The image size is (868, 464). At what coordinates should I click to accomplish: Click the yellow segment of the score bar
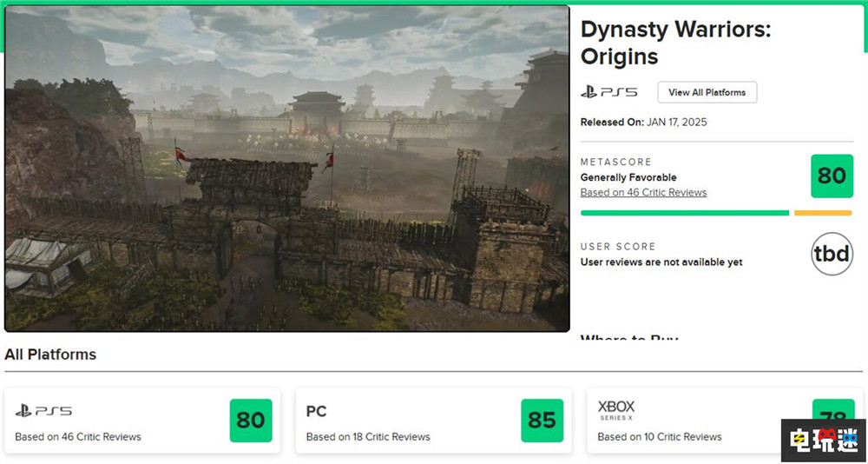823,213
